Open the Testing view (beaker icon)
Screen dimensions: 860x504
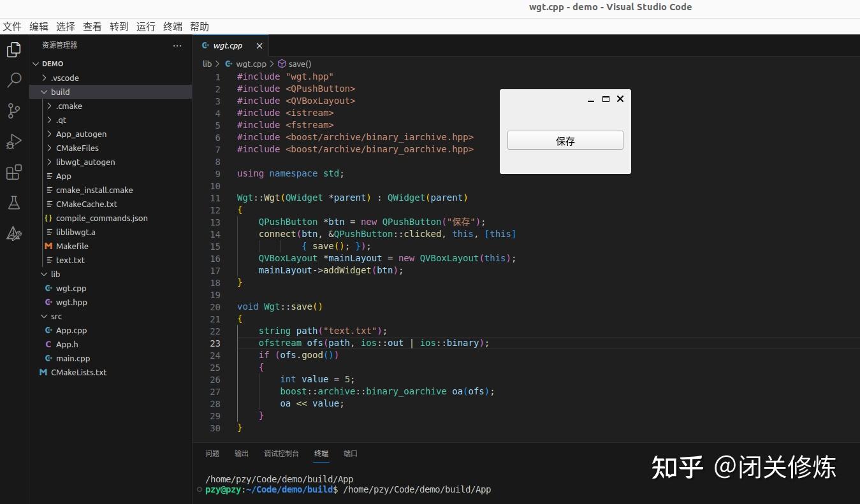point(13,203)
